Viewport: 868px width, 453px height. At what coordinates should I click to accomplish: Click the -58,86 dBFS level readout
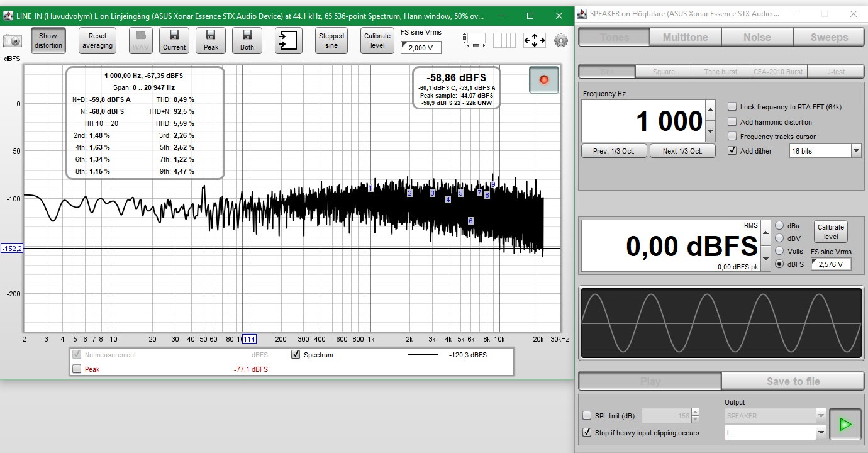456,77
